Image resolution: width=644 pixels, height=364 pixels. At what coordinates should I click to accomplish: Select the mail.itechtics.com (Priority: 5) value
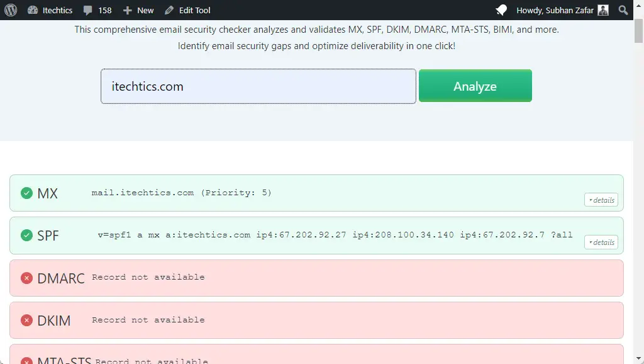182,193
